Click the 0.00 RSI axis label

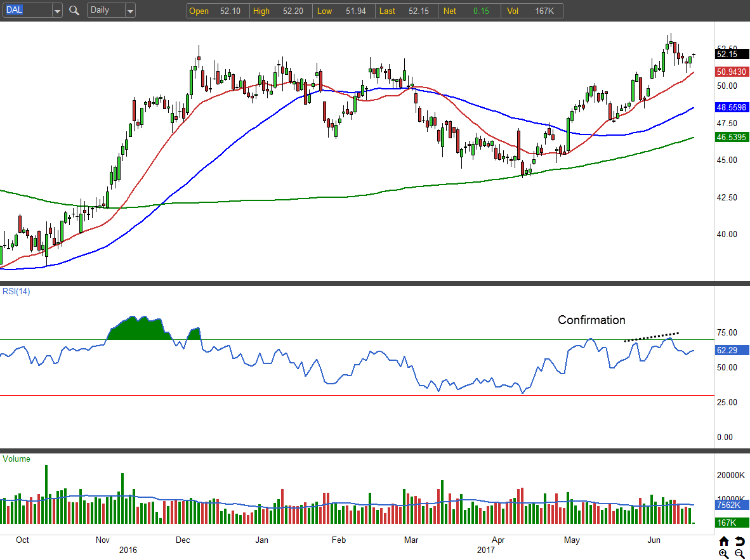pos(725,437)
